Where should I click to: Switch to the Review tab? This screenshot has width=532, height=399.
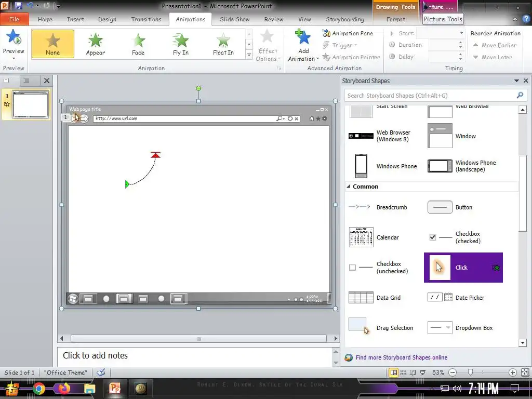click(x=274, y=19)
